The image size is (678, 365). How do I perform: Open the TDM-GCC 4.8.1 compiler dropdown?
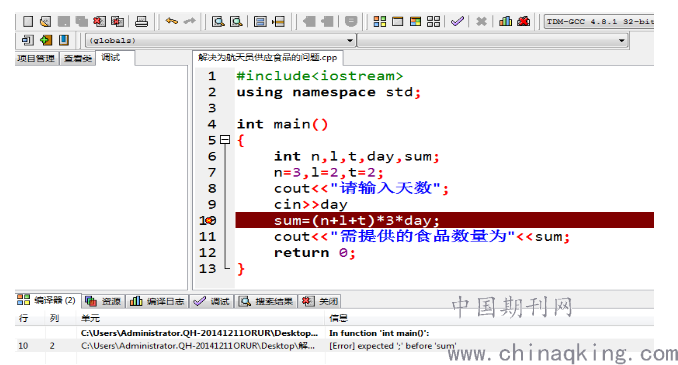(599, 21)
